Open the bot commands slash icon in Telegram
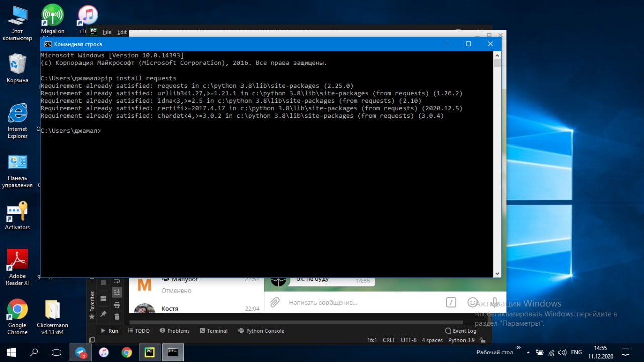This screenshot has width=644, height=362. click(451, 302)
